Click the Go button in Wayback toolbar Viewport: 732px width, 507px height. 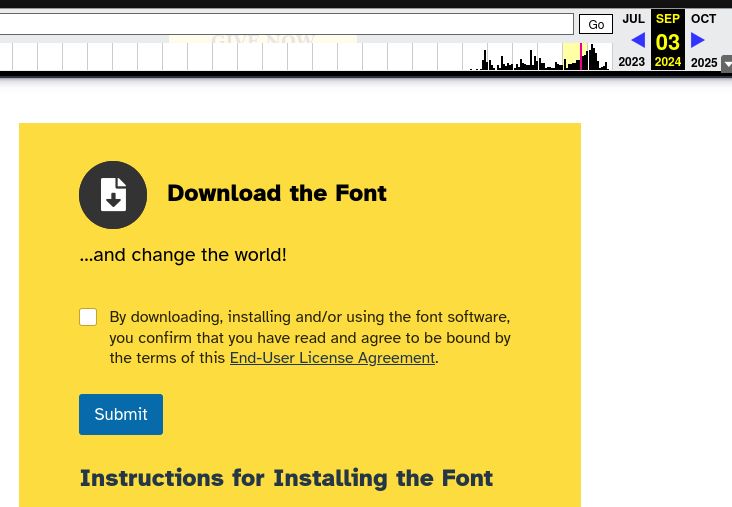coord(596,24)
